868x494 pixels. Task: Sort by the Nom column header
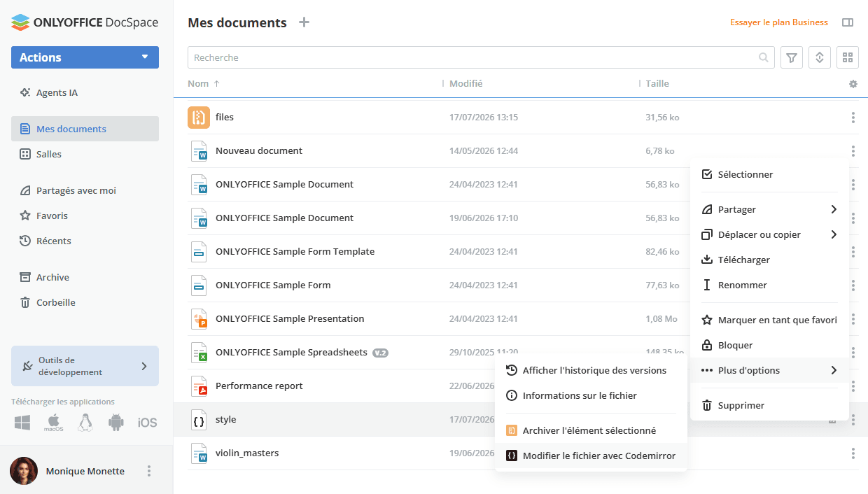point(198,84)
